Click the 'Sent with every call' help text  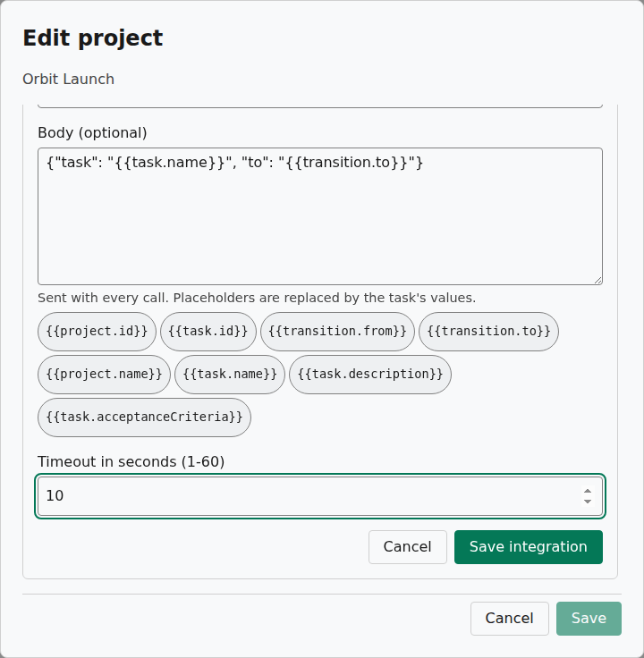257,298
